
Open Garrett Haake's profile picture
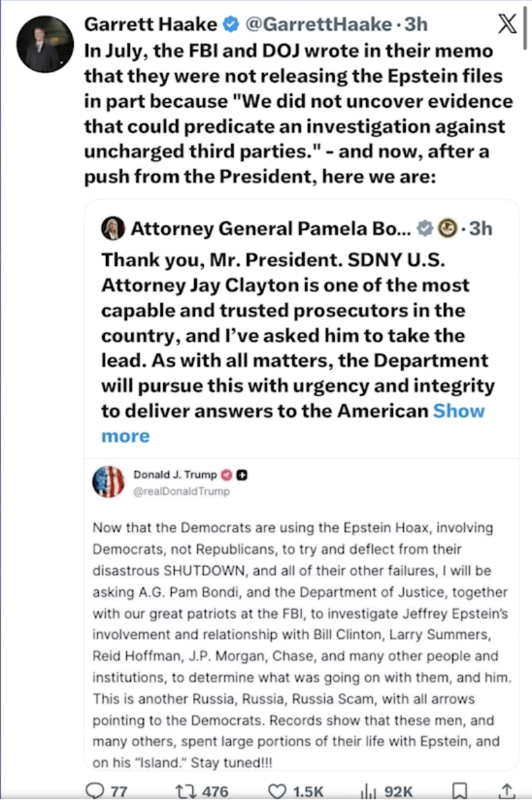tap(45, 45)
